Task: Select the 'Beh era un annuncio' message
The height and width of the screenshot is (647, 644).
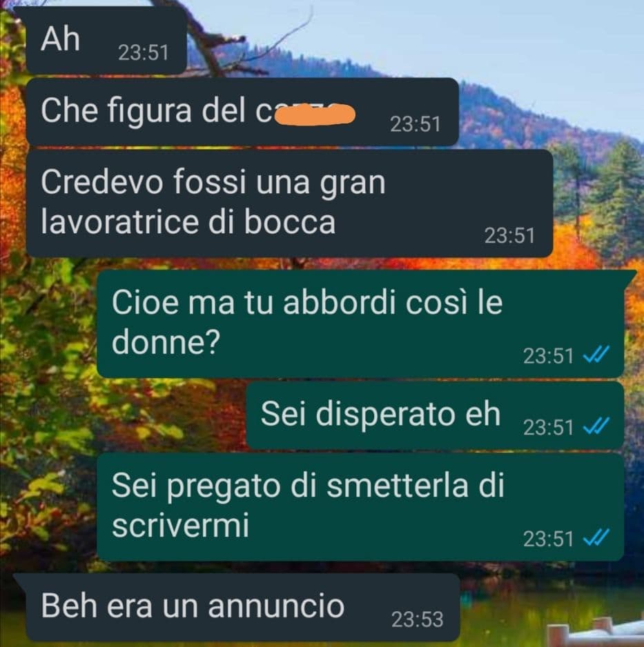Action: 242,608
